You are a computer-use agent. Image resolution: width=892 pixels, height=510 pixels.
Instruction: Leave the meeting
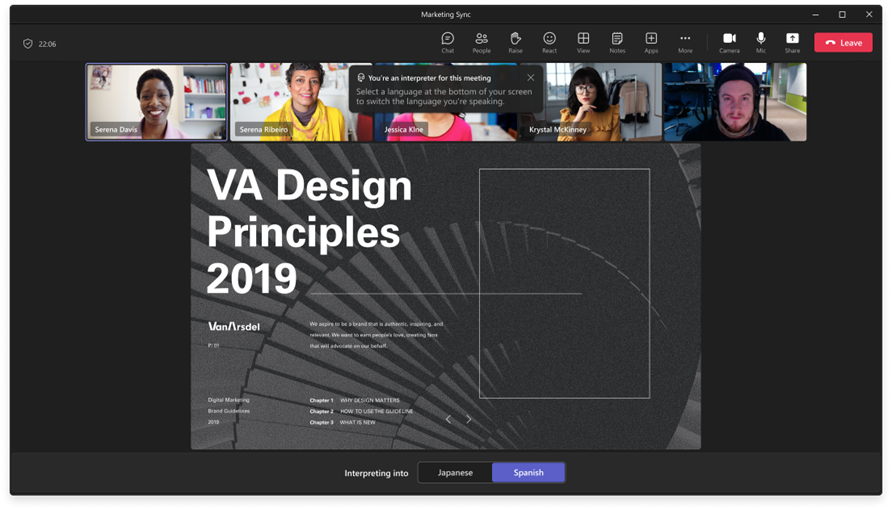pos(842,43)
